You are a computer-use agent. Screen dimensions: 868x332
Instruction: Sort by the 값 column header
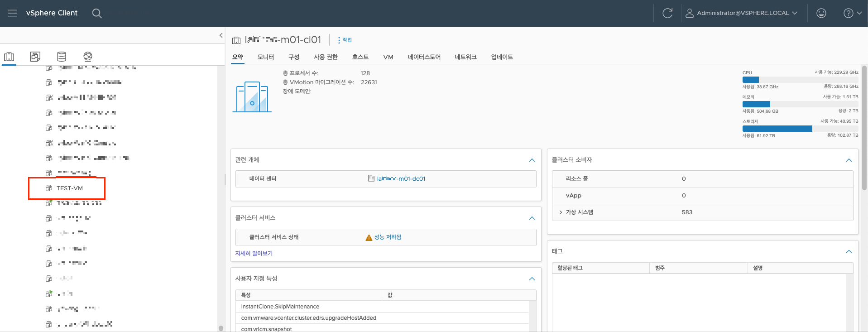459,295
